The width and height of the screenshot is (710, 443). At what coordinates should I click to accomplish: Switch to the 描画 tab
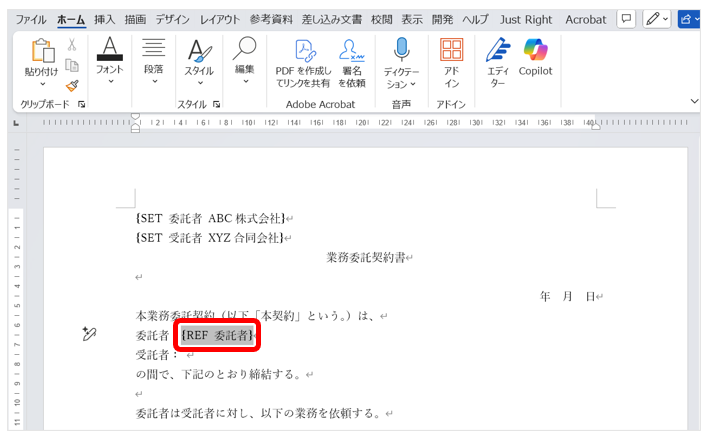click(x=135, y=19)
